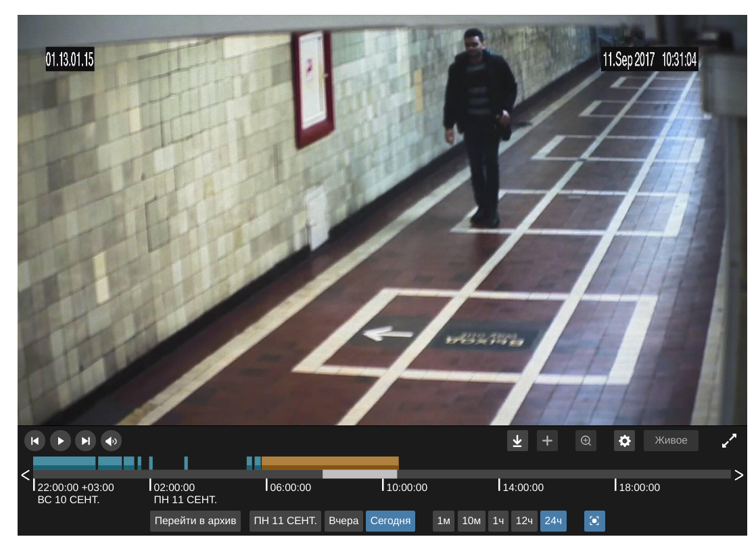
Task: Set timeline scale to 12ч
Action: pos(524,521)
